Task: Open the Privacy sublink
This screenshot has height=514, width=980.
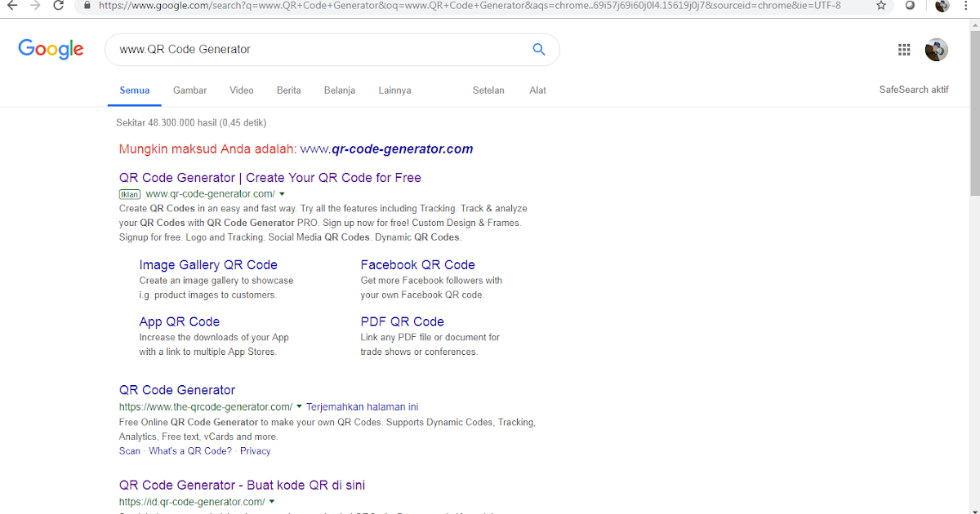Action: coord(256,451)
